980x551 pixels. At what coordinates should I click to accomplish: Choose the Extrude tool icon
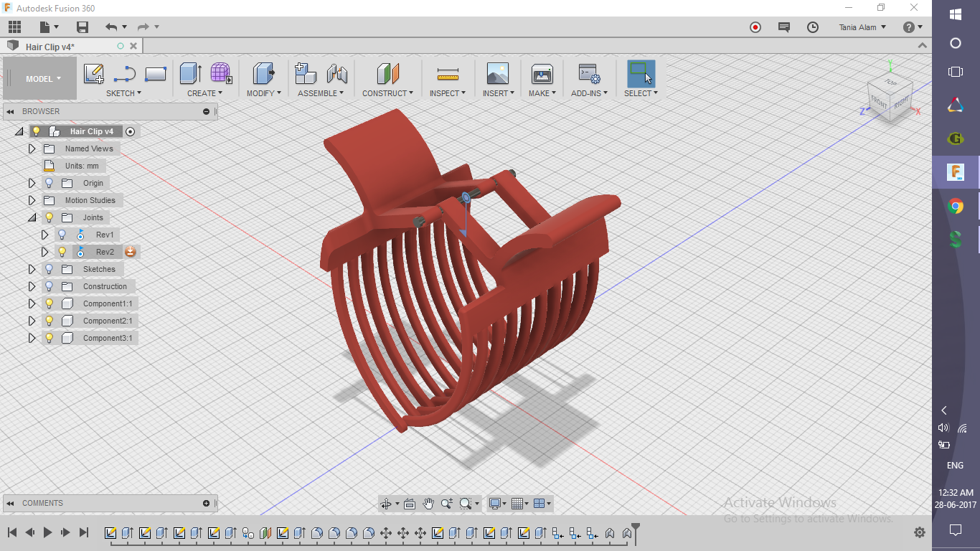[190, 73]
